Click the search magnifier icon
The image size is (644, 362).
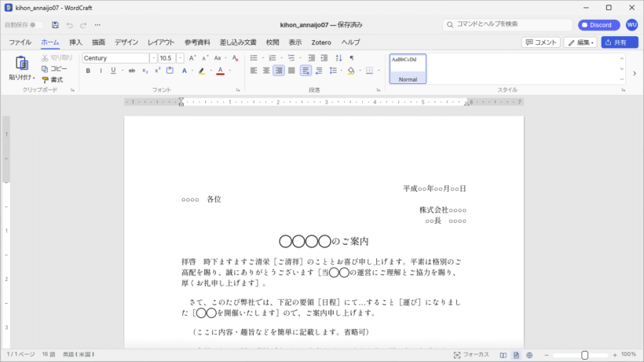tap(450, 24)
